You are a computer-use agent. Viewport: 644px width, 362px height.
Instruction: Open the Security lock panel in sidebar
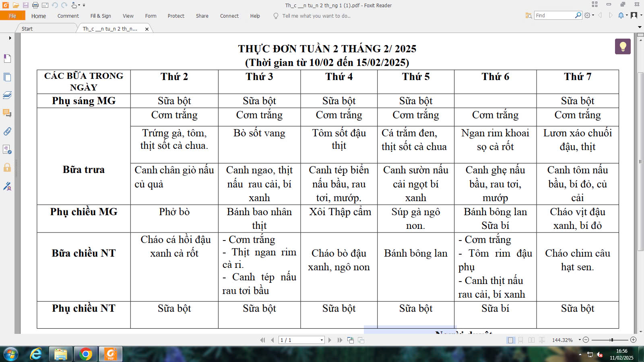point(7,168)
